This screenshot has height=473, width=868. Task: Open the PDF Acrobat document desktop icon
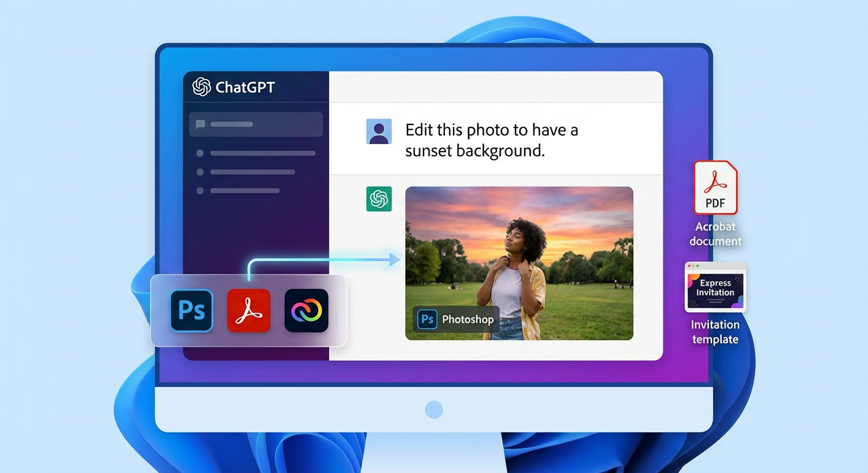[714, 188]
